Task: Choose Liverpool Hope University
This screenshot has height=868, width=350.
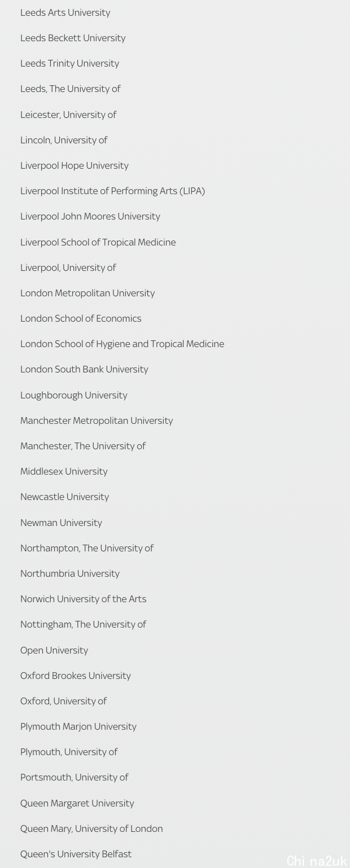Action: tap(75, 165)
